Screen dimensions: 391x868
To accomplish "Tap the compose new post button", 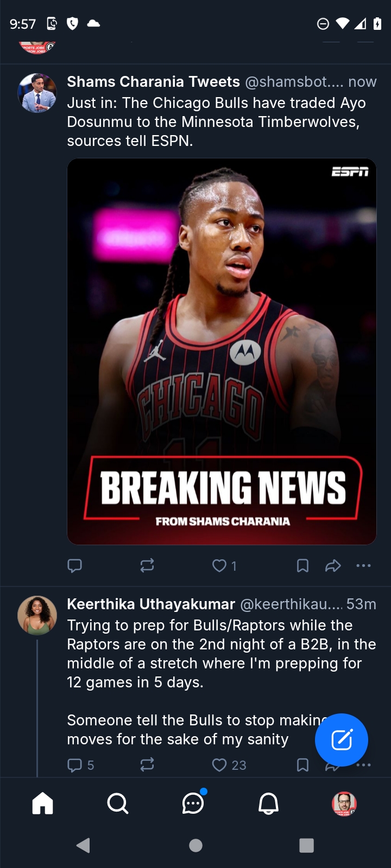I will coord(342,740).
